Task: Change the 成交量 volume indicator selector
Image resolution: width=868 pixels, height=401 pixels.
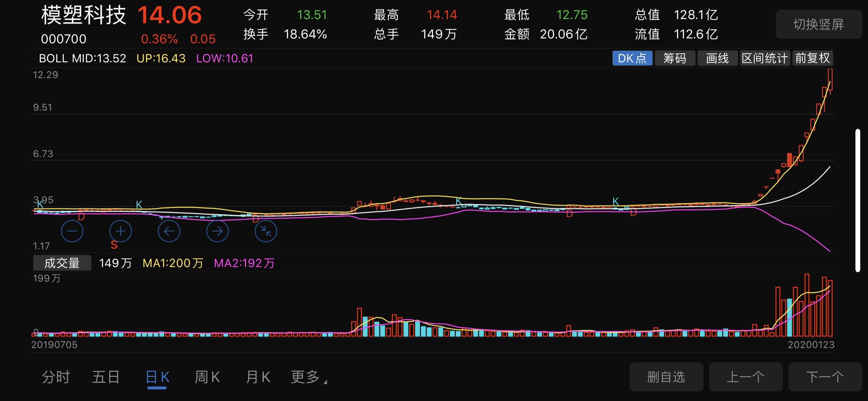Action: pyautogui.click(x=62, y=263)
